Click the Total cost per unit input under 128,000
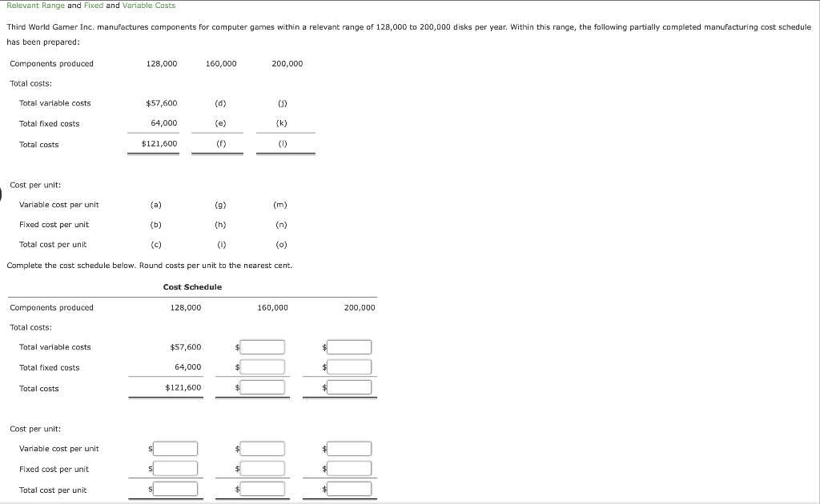Image resolution: width=820 pixels, height=504 pixels. (x=176, y=489)
